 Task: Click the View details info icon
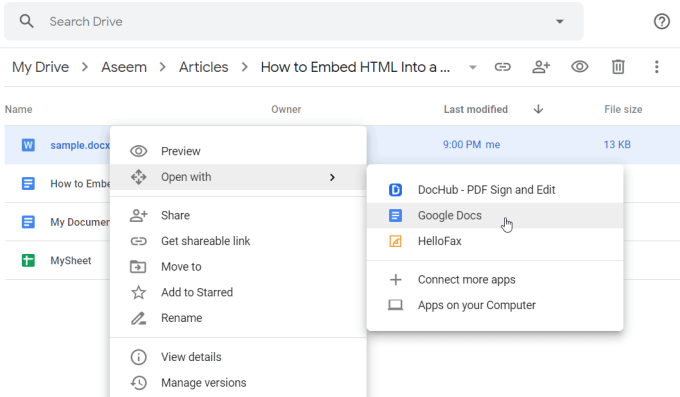pyautogui.click(x=139, y=357)
